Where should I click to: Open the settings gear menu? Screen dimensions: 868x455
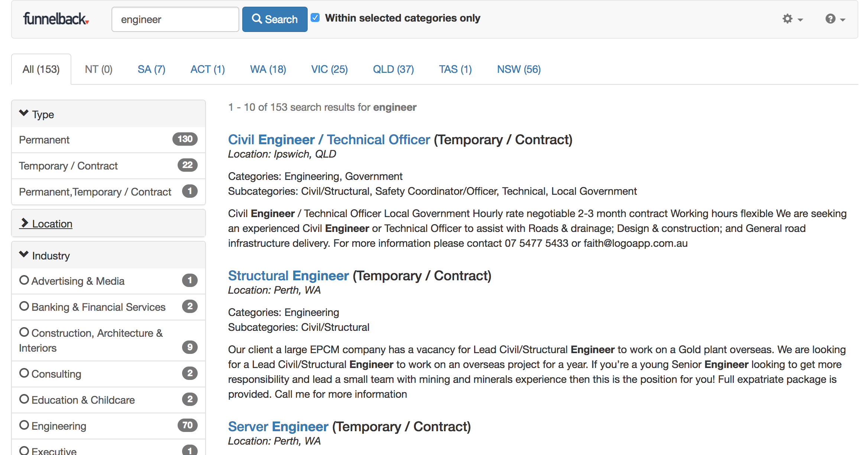[x=792, y=19]
